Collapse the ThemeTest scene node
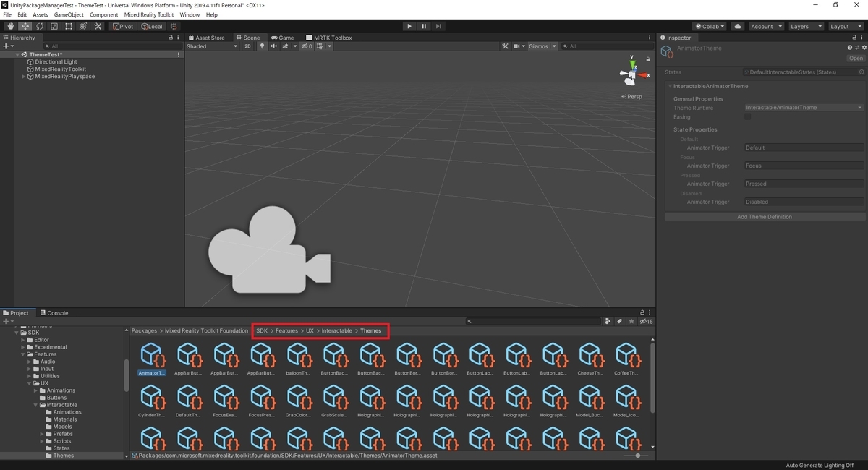 [x=17, y=54]
